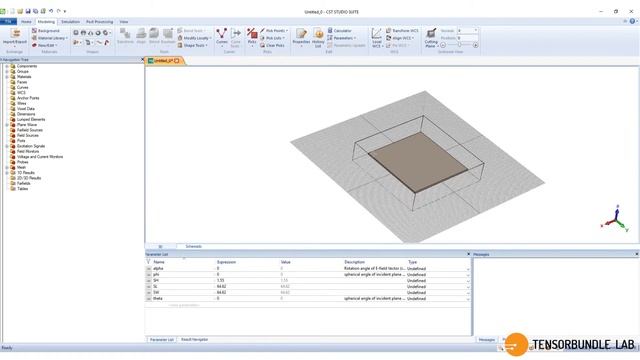Select Anchor Points in tree
This screenshot has width=640, height=360.
tap(28, 98)
